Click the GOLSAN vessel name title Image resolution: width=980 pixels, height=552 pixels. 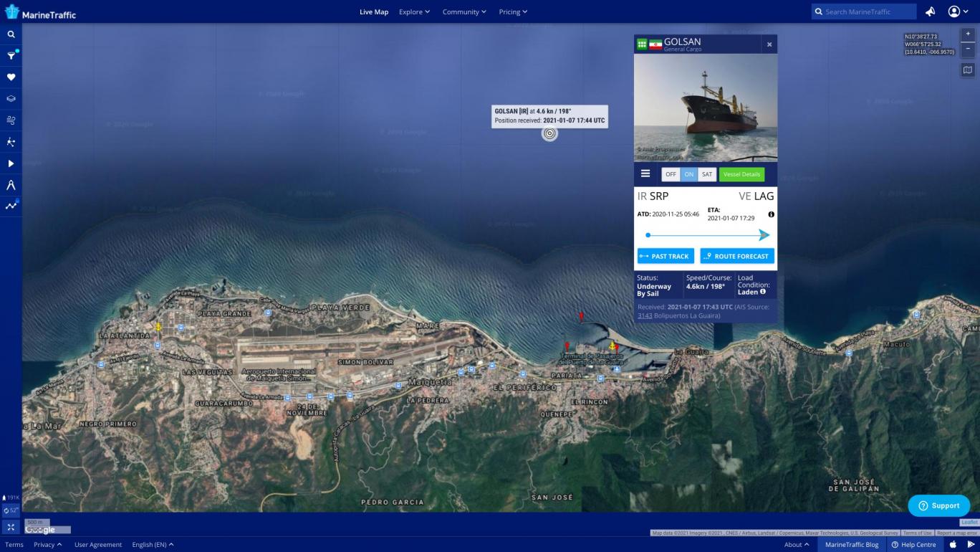point(682,42)
